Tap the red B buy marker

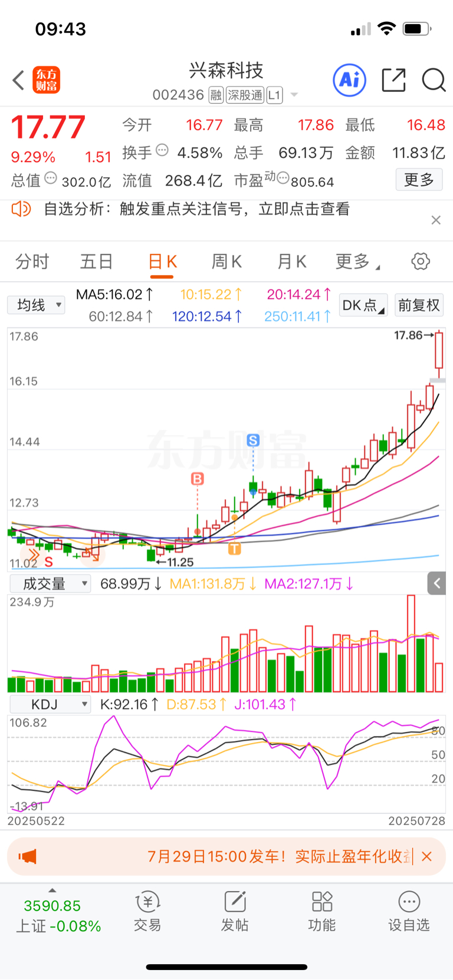tap(198, 479)
